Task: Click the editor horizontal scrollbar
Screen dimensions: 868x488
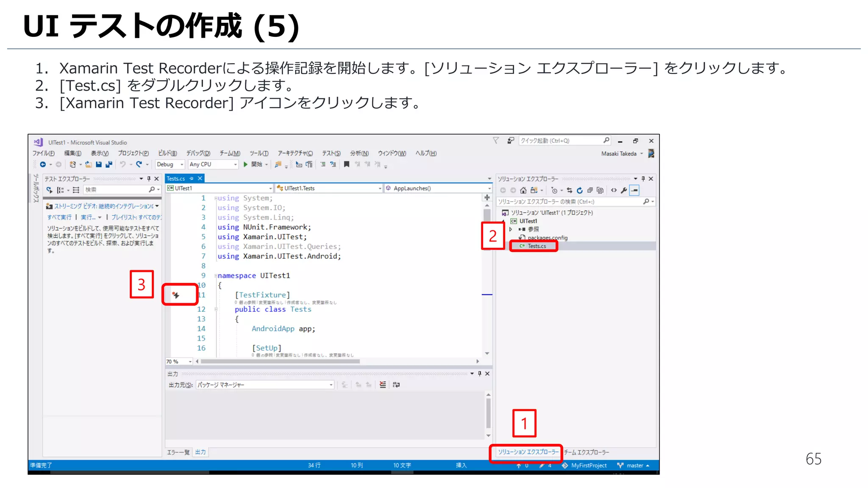Action: [281, 362]
